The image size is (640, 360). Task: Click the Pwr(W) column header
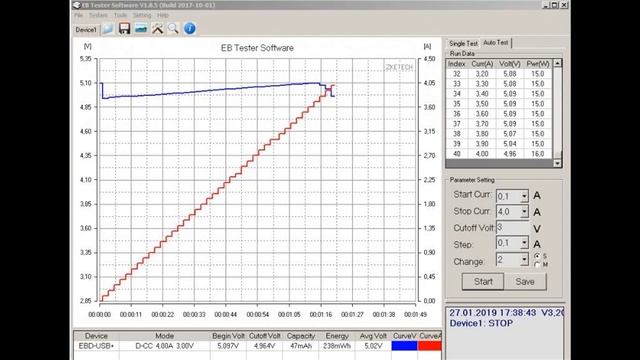(538, 64)
